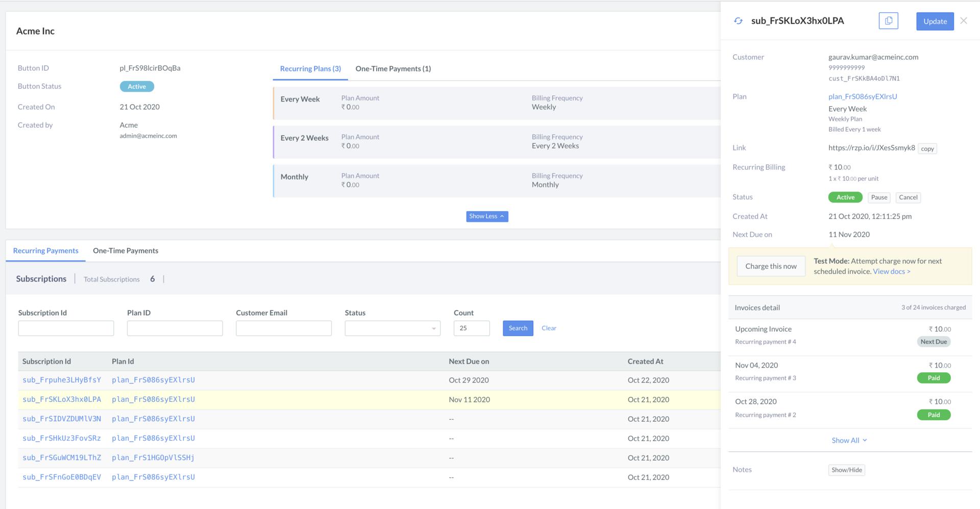980x509 pixels.
Task: Copy the subscription ID using the copy icon
Action: pyautogui.click(x=889, y=21)
